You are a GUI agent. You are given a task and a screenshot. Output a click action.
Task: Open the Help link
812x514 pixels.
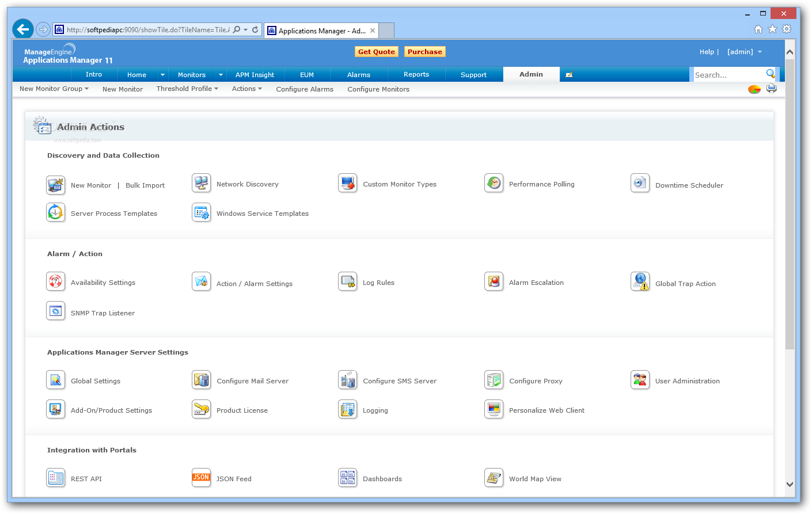pos(707,52)
